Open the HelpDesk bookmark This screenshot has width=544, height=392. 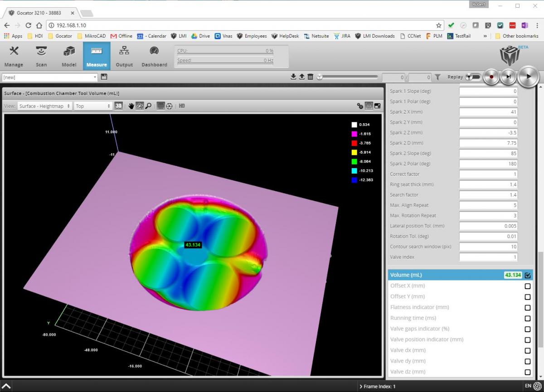pos(285,36)
